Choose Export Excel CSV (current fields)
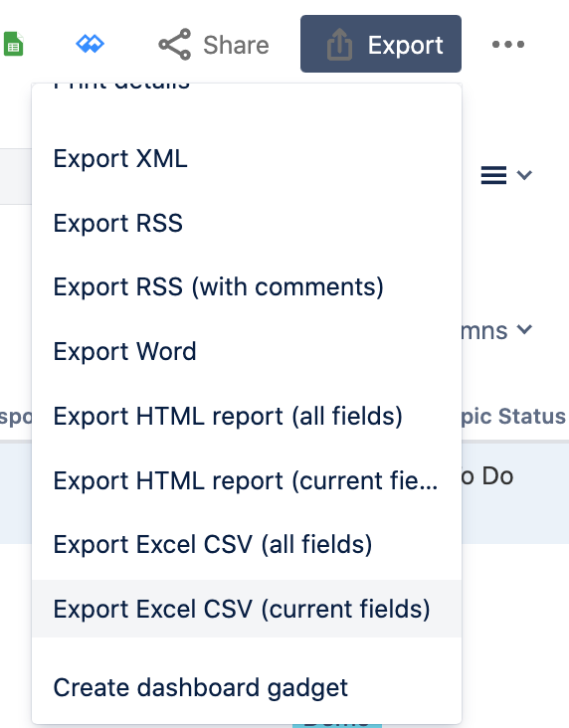Viewport: 569px width, 728px height. point(246,609)
